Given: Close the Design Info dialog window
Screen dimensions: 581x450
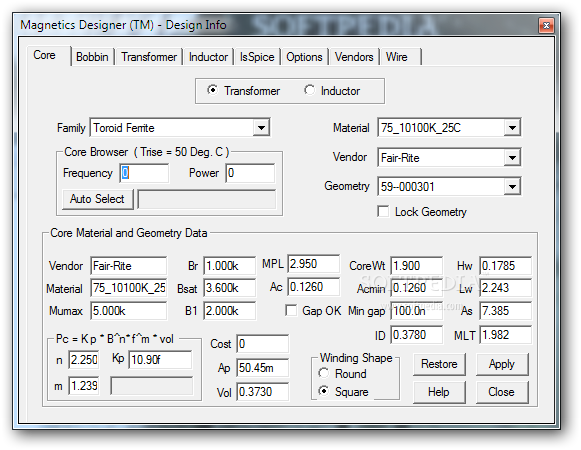Looking at the screenshot, I should (x=546, y=25).
